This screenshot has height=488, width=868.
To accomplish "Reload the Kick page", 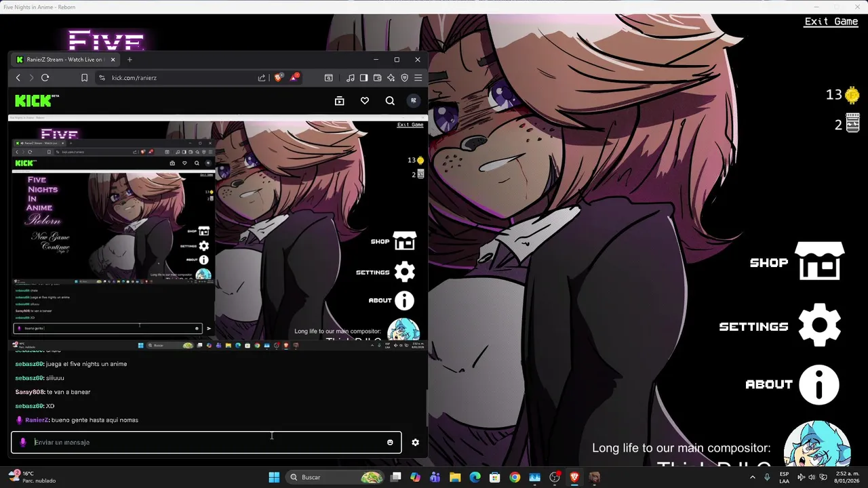I will coord(45,78).
